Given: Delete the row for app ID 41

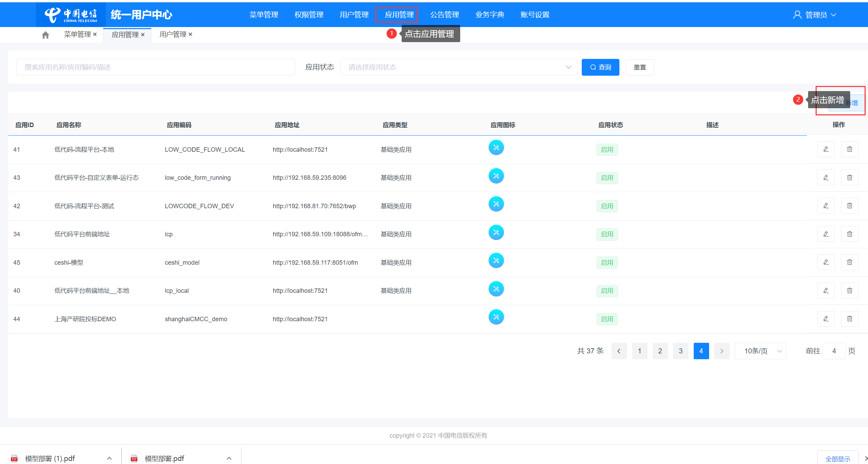Looking at the screenshot, I should 850,149.
